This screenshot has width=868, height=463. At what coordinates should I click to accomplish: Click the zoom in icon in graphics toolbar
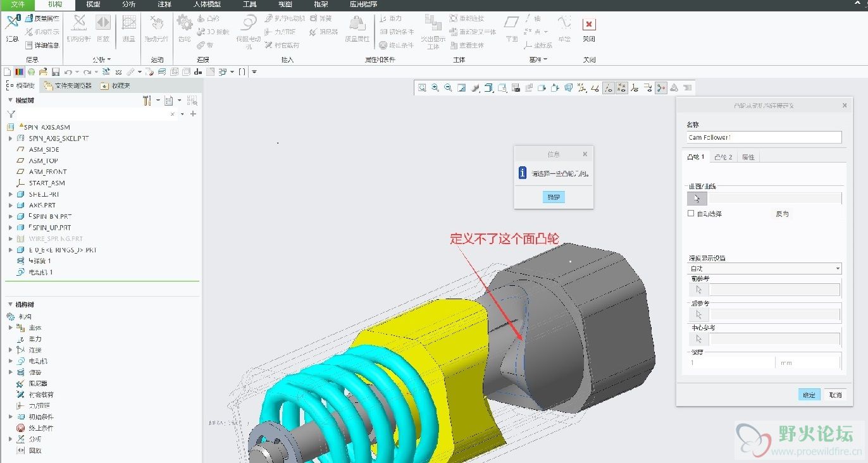[x=435, y=88]
